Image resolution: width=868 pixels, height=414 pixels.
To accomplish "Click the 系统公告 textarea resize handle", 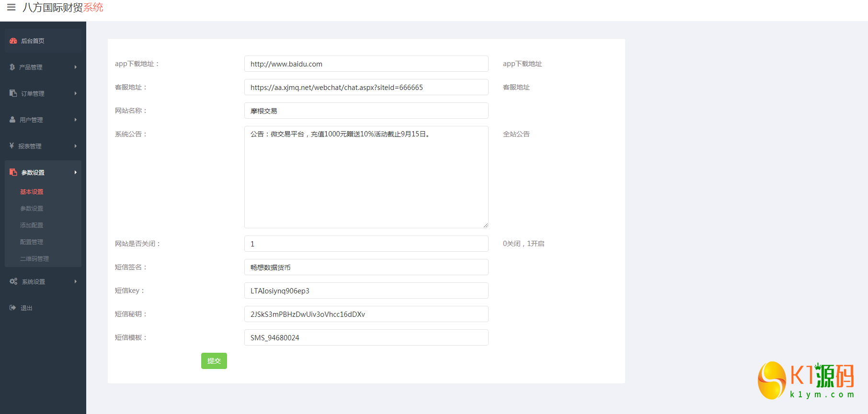I will coord(485,225).
